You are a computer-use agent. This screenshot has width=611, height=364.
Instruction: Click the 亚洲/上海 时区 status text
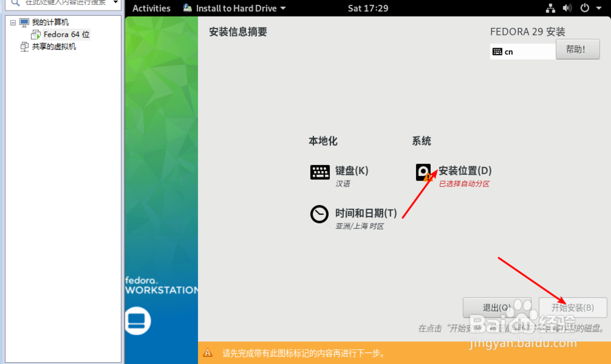[x=360, y=226]
